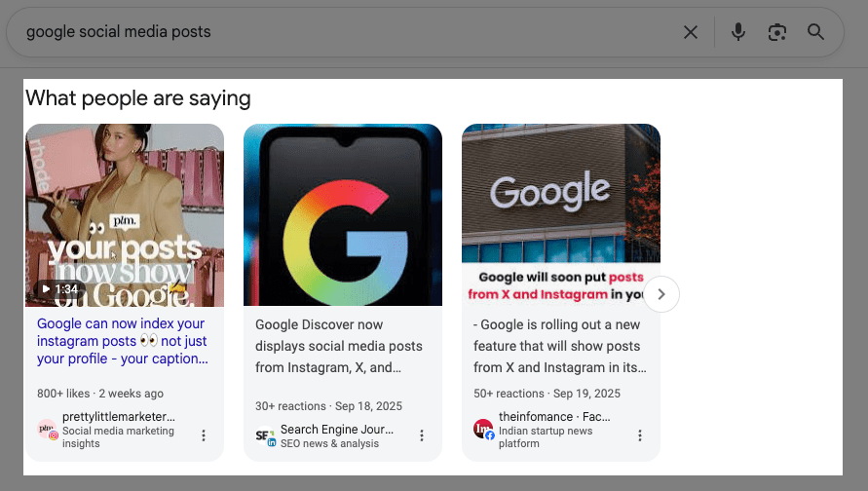Open three-dot menu on prettylittlemarketer card

[204, 435]
